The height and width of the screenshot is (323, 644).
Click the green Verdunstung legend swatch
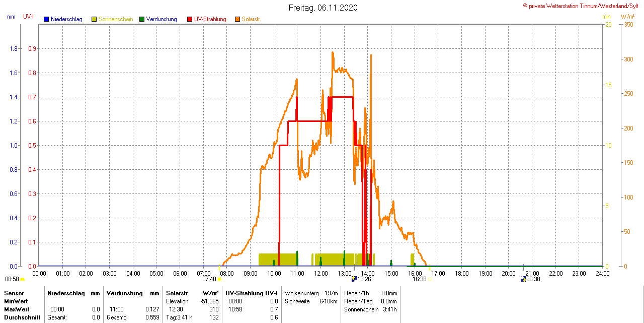pyautogui.click(x=142, y=19)
